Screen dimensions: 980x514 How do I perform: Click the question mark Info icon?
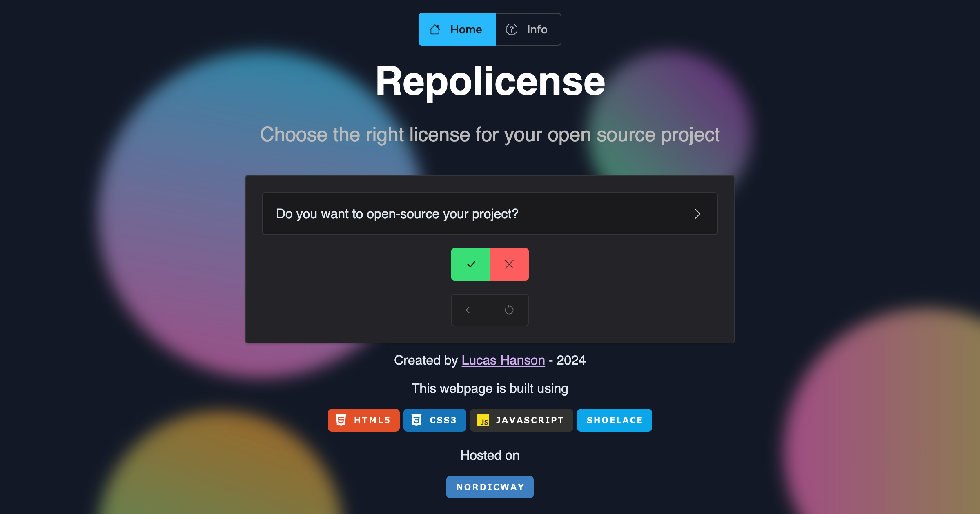[512, 29]
